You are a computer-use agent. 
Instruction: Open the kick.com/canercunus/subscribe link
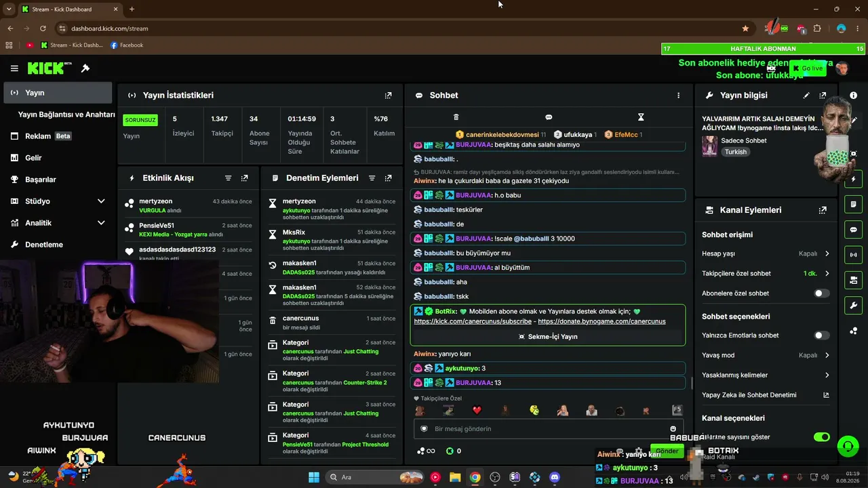(x=473, y=321)
